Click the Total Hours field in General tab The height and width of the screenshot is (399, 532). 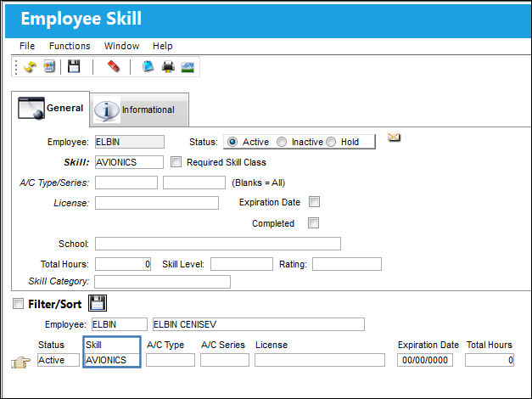pyautogui.click(x=123, y=264)
